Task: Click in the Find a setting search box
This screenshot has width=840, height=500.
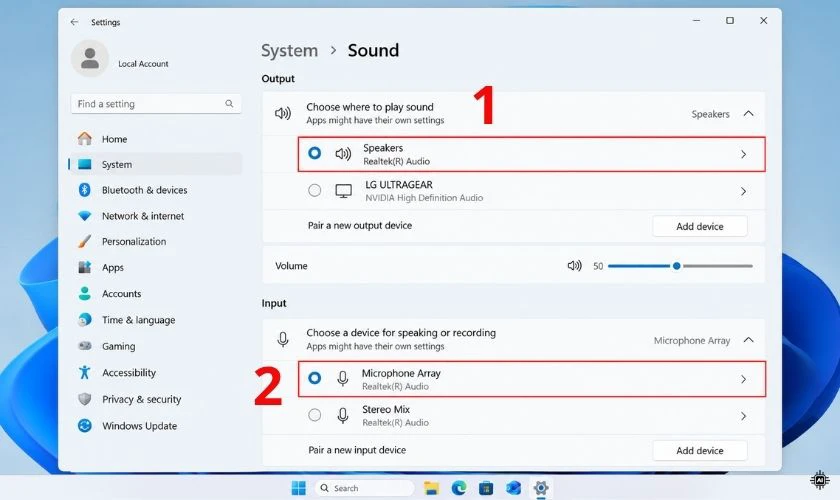Action: (156, 103)
